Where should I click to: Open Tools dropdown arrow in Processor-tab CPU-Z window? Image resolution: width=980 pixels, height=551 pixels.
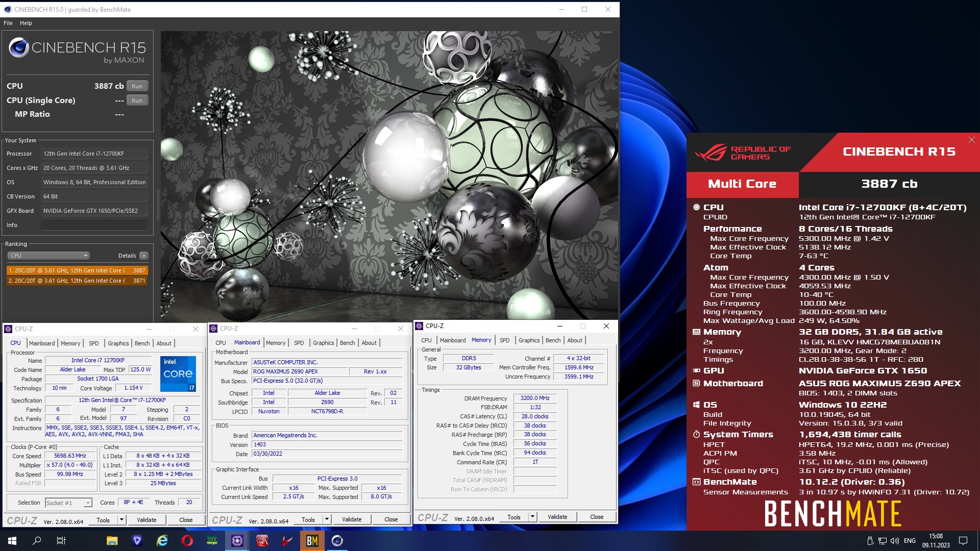(121, 520)
